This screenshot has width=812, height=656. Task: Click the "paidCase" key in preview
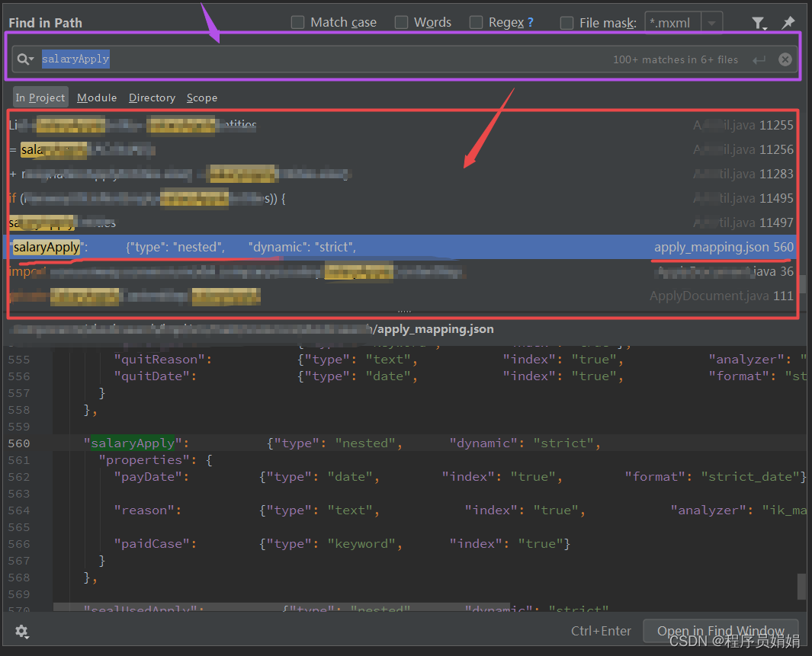click(x=152, y=544)
